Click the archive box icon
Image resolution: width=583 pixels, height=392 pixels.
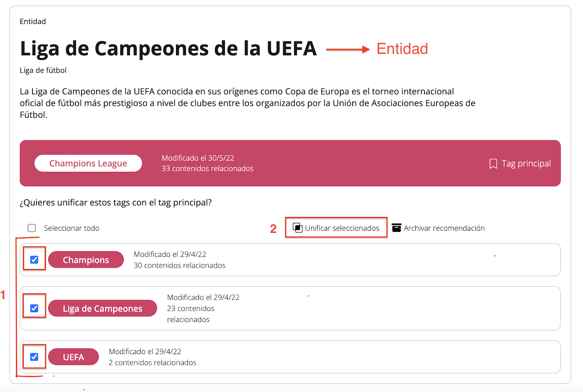point(396,228)
